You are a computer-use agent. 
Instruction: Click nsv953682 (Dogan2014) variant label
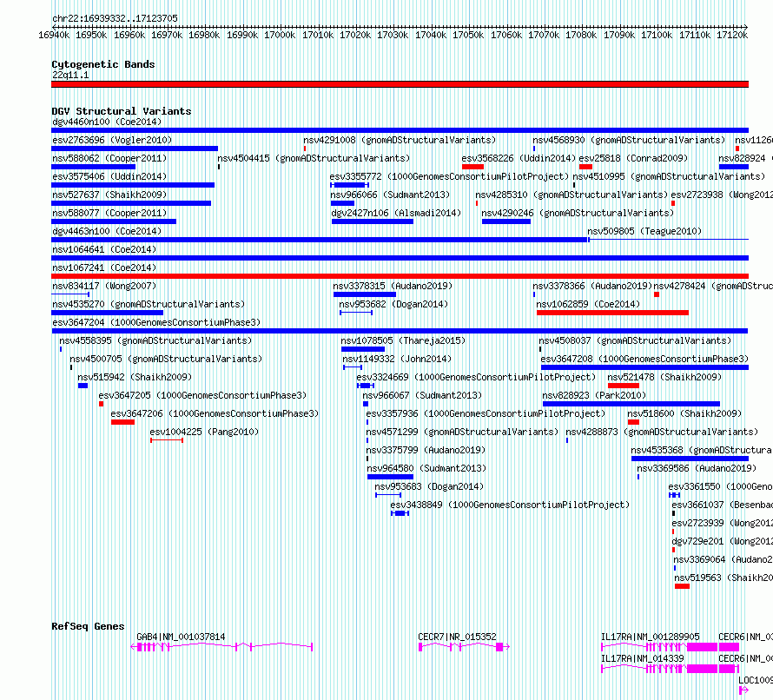tap(393, 304)
